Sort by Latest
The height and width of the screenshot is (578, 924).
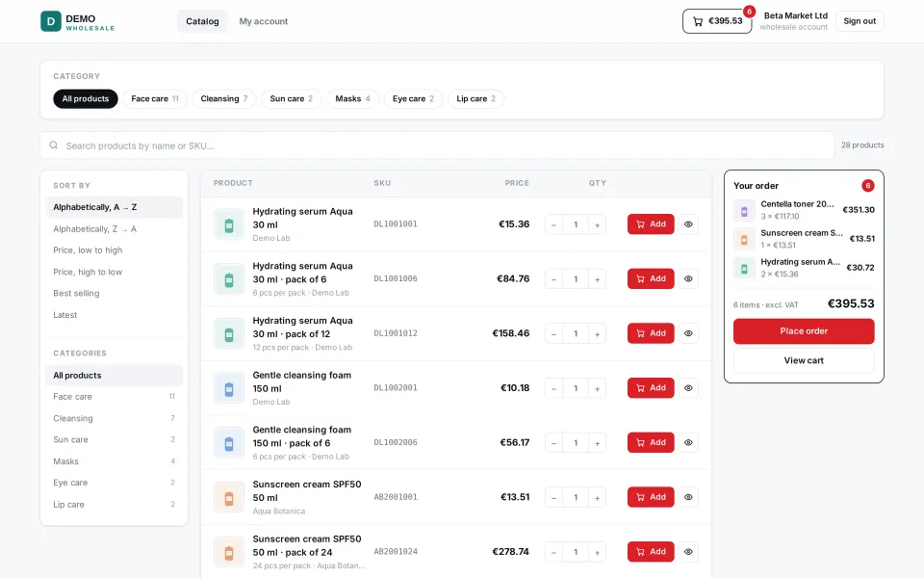tap(115, 315)
